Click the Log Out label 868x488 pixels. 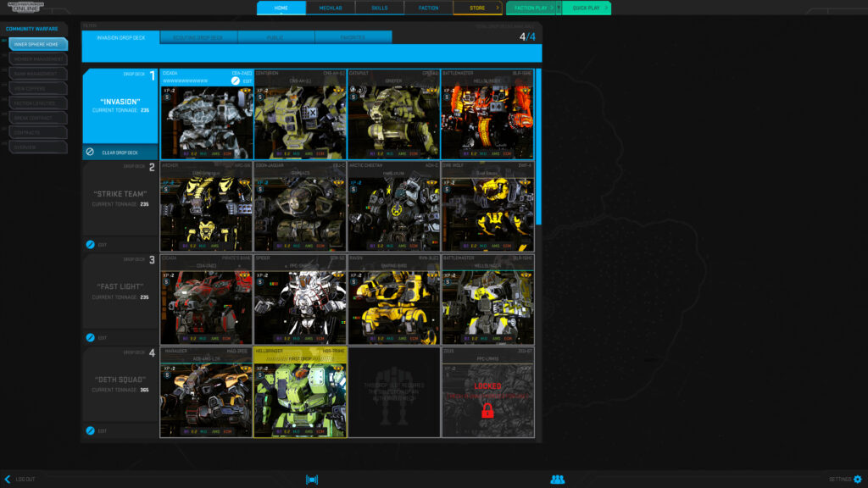point(25,480)
